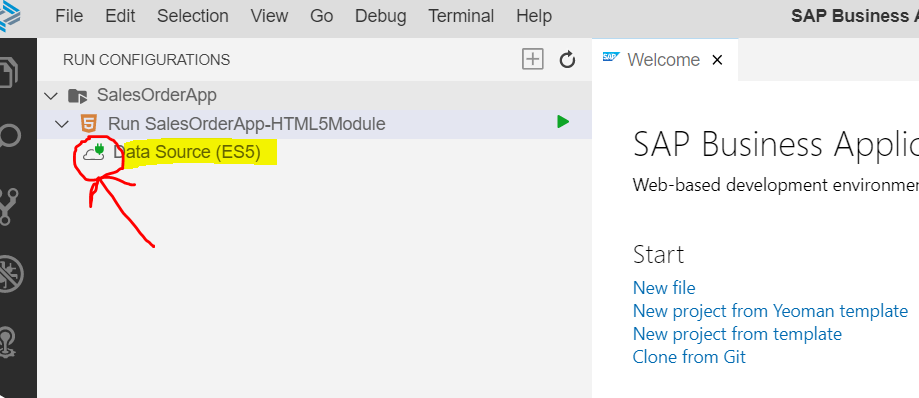This screenshot has width=919, height=398.
Task: Open the Selection menu
Action: [x=193, y=16]
